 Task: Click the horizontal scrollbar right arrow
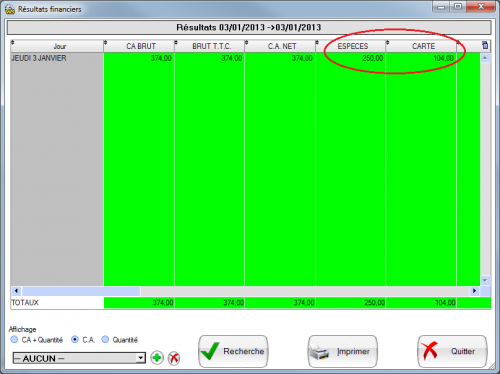click(x=474, y=291)
